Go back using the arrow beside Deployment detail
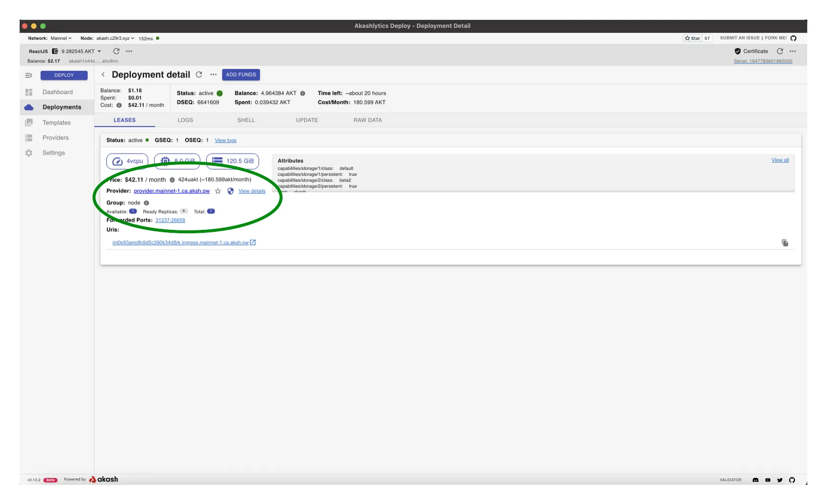 click(103, 75)
